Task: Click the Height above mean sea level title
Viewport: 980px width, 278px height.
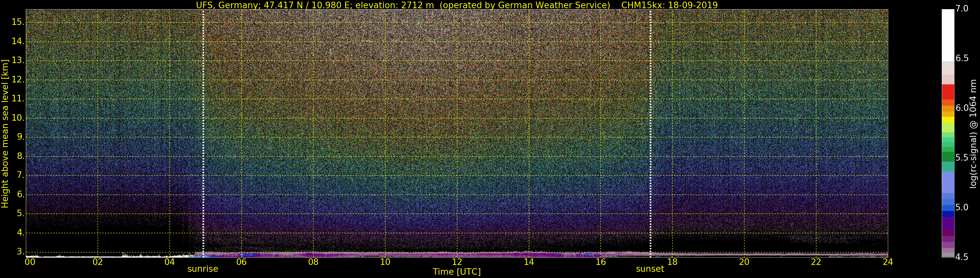Action: coord(5,133)
